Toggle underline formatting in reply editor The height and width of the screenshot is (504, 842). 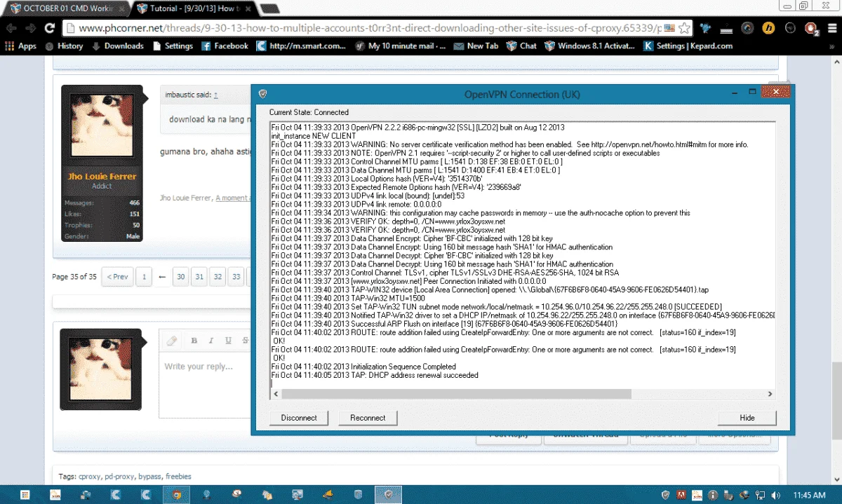229,341
